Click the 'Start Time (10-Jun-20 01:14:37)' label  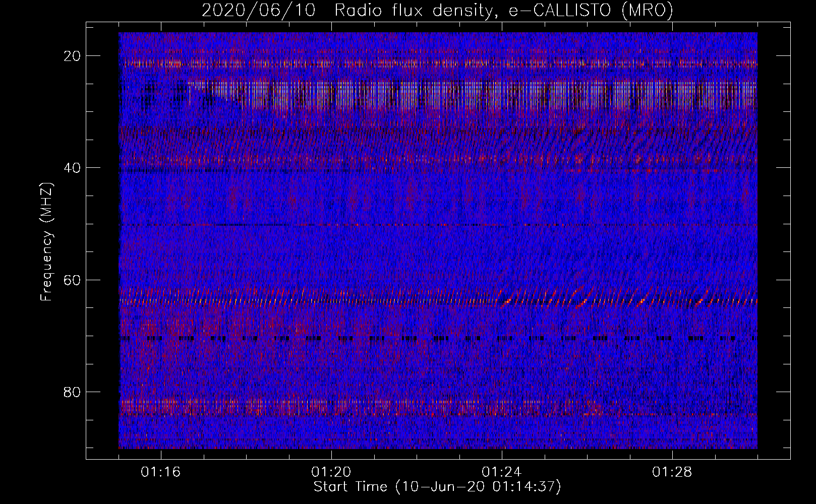[x=437, y=487]
